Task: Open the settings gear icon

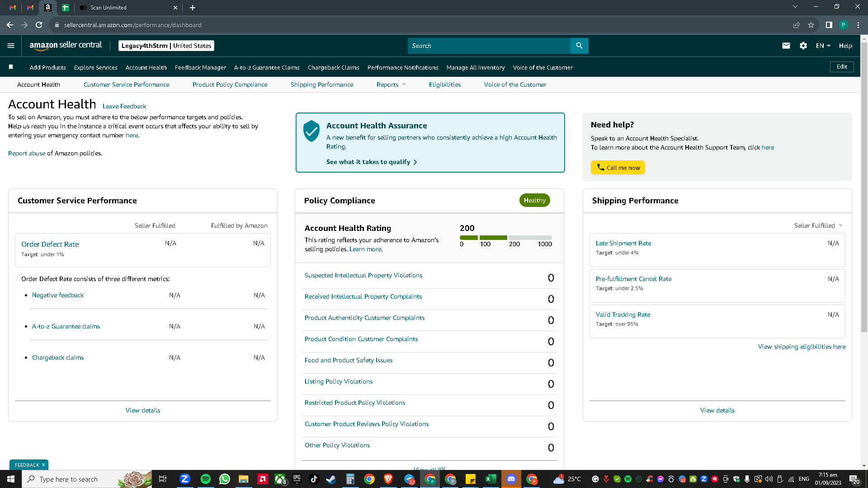Action: click(x=803, y=46)
